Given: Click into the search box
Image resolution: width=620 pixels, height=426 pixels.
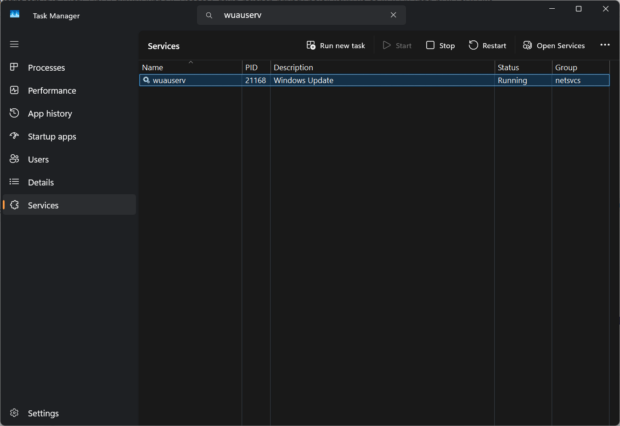Looking at the screenshot, I should (300, 15).
